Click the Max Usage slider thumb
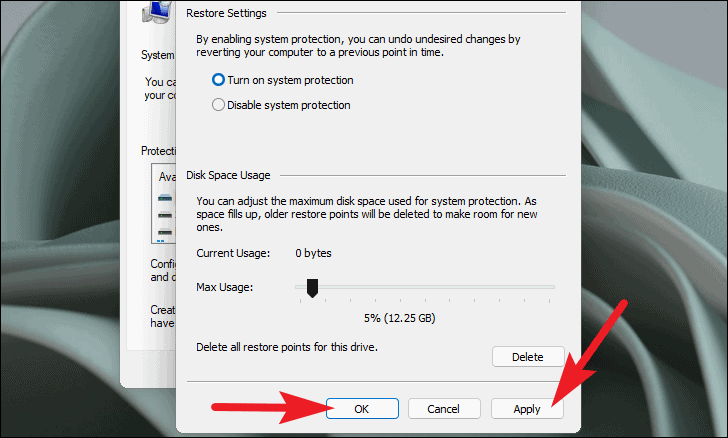Screen dimensions: 728x438 point(312,288)
